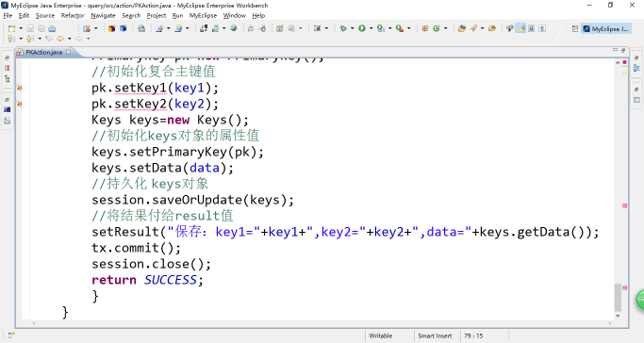This screenshot has width=644, height=343.
Task: Click the Save All toolbar icon
Action: 41,28
